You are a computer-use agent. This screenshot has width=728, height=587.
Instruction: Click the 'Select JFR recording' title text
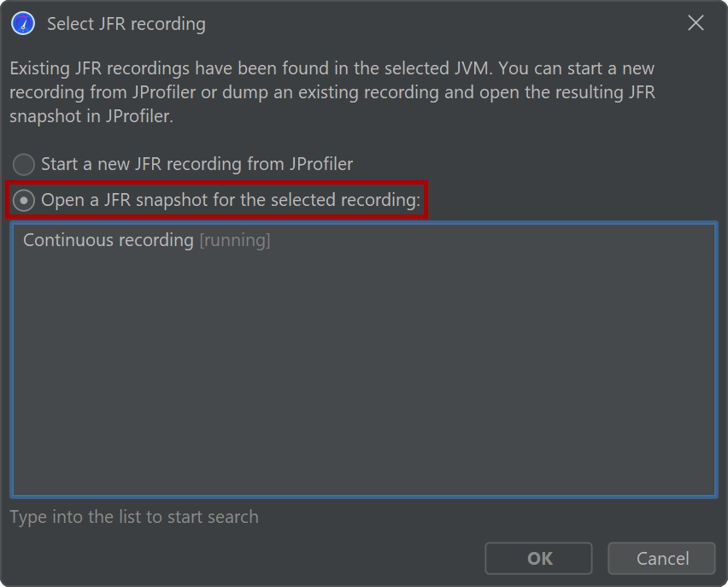click(126, 24)
